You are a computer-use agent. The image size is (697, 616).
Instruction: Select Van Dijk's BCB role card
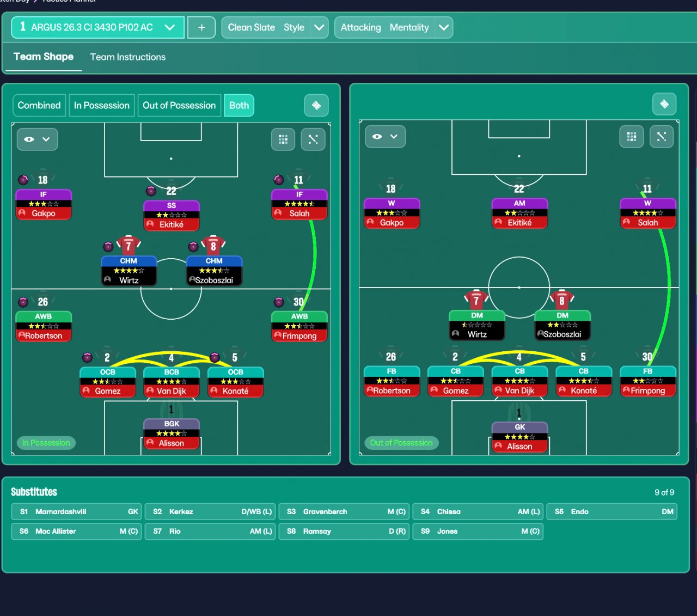(x=172, y=382)
